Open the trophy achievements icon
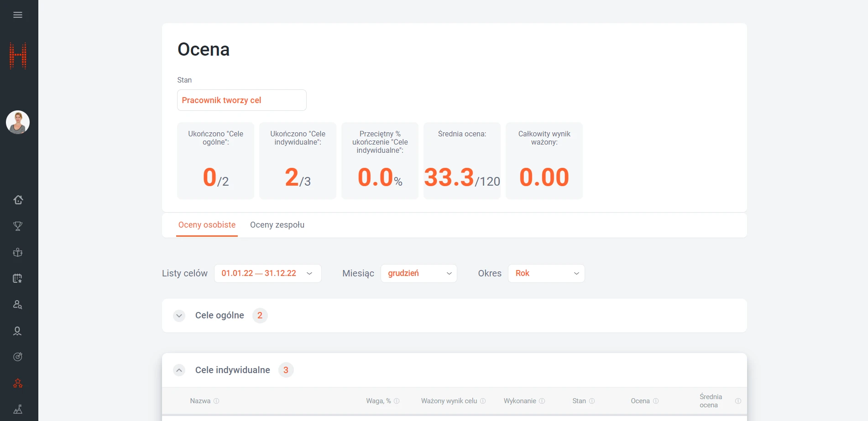 coord(18,226)
